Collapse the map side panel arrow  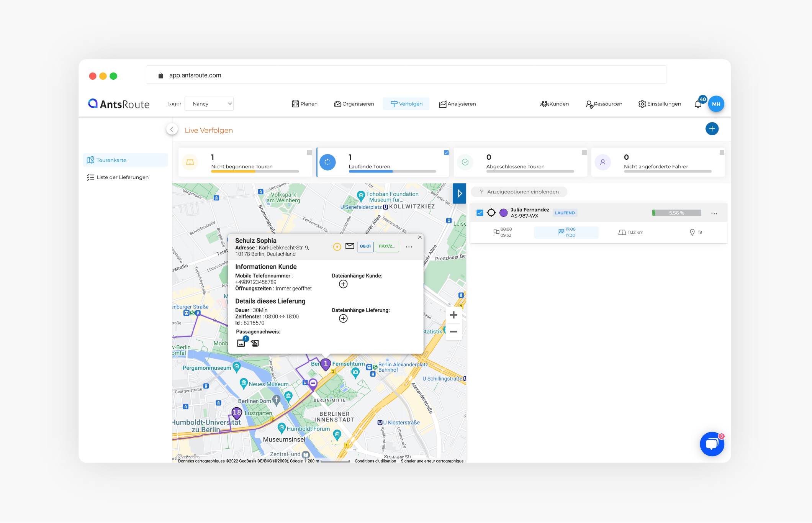pyautogui.click(x=459, y=193)
